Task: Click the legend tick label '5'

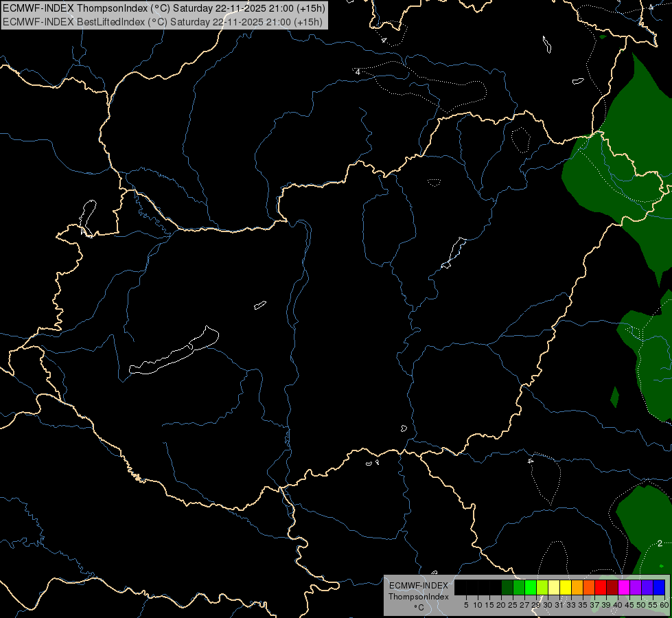Action: [466, 605]
